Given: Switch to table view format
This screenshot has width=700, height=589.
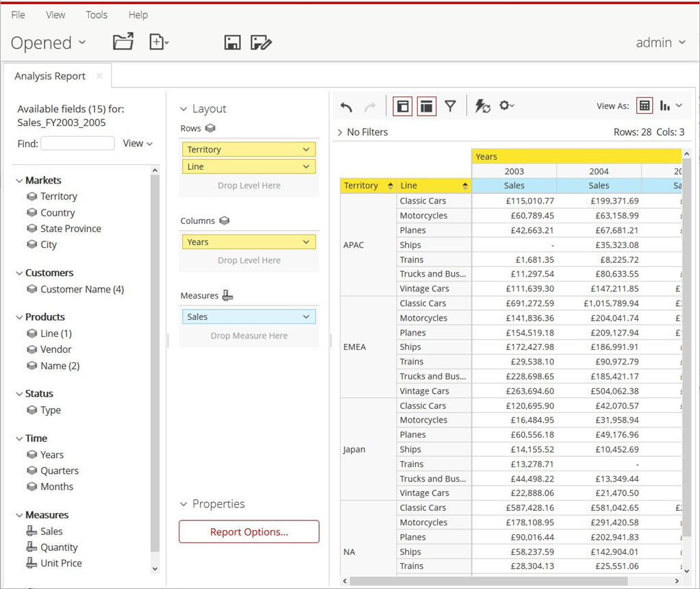Looking at the screenshot, I should pos(644,105).
